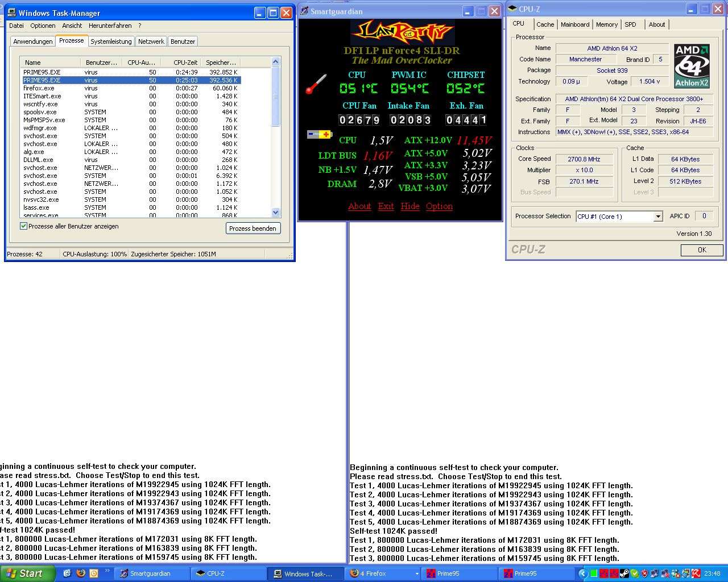This screenshot has width=728, height=582.
Task: Click the Exit link in Smartguardian
Action: 386,206
